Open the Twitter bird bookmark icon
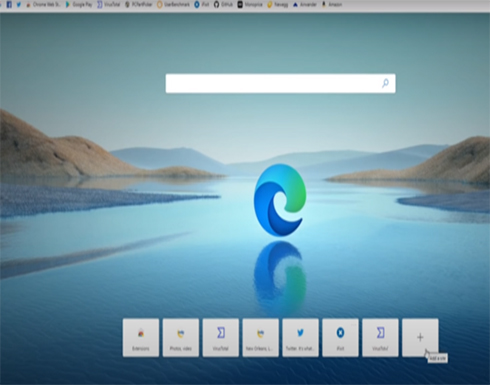This screenshot has height=385, width=490. 19,4
